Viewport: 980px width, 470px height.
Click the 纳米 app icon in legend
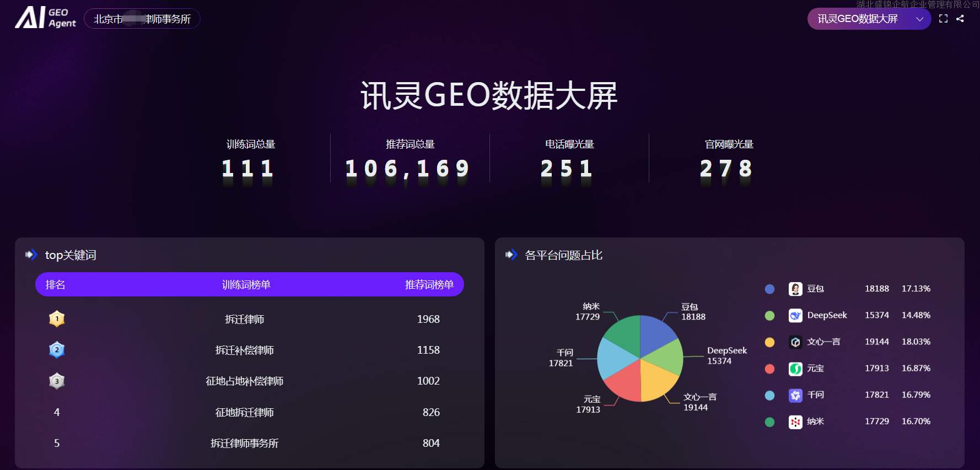795,422
